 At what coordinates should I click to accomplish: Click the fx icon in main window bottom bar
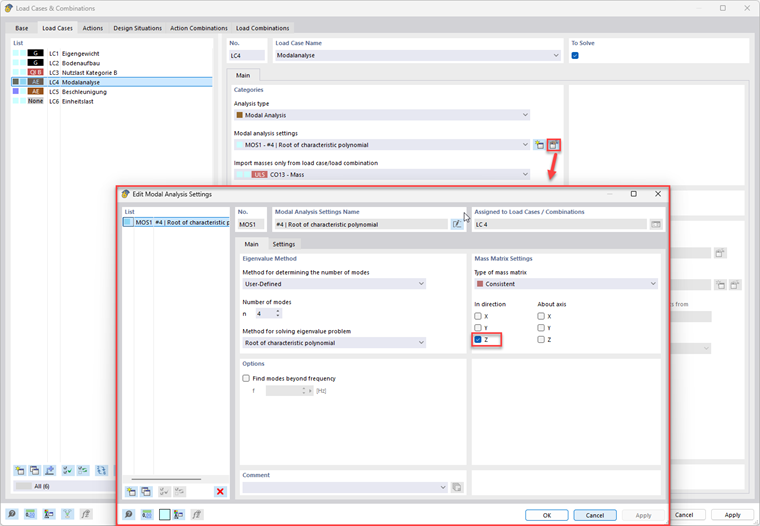[x=86, y=514]
